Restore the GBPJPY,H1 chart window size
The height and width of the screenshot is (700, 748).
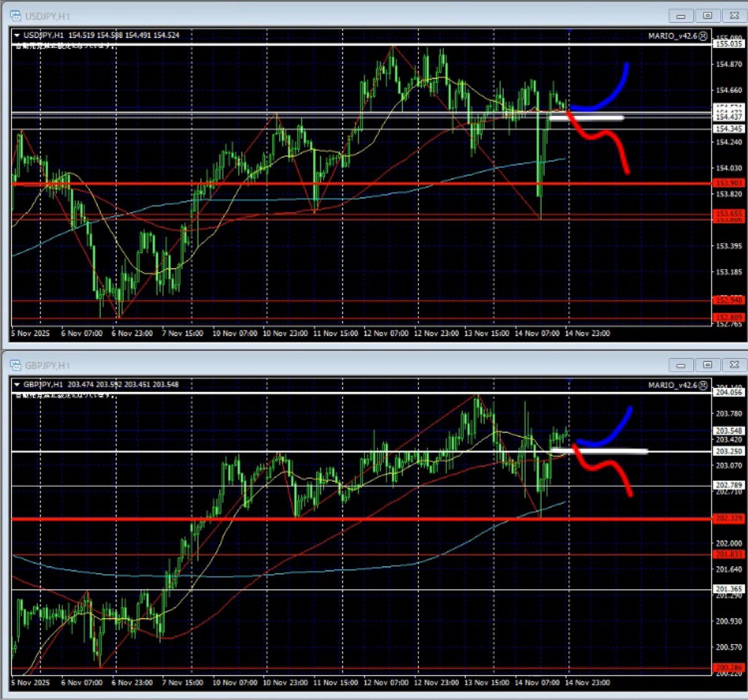pos(707,365)
